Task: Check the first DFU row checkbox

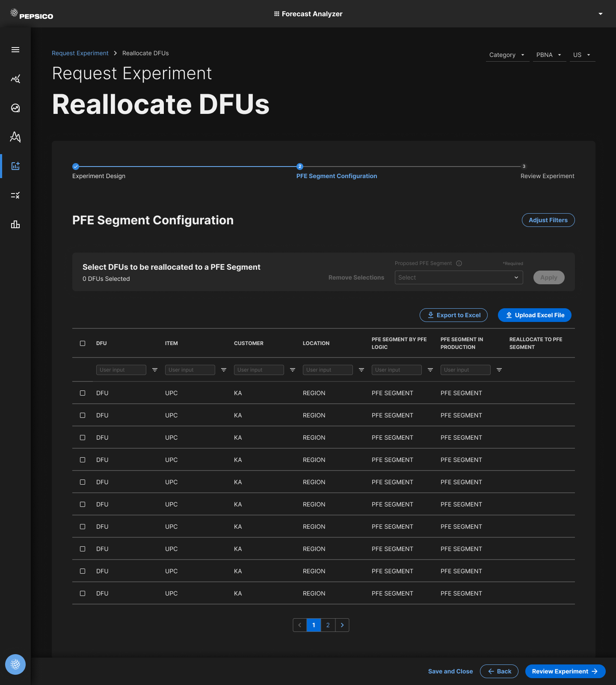Action: click(83, 393)
